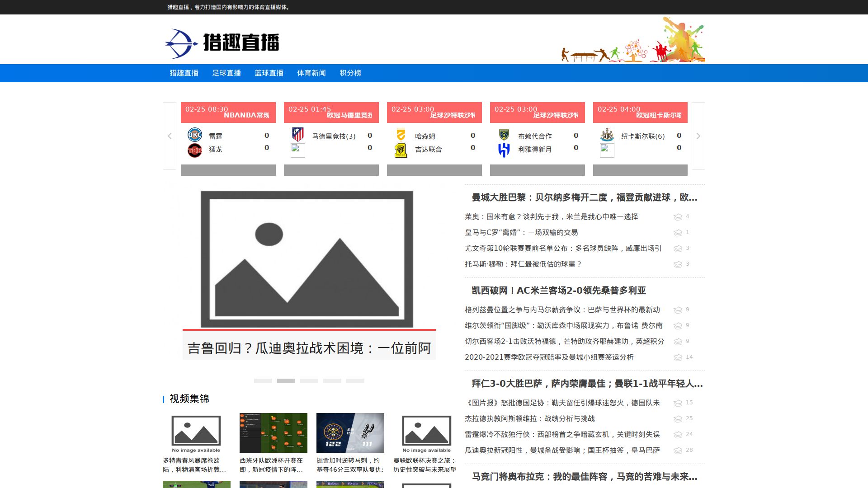Open the 积分榜 navigation tab
The width and height of the screenshot is (868, 488).
point(350,73)
